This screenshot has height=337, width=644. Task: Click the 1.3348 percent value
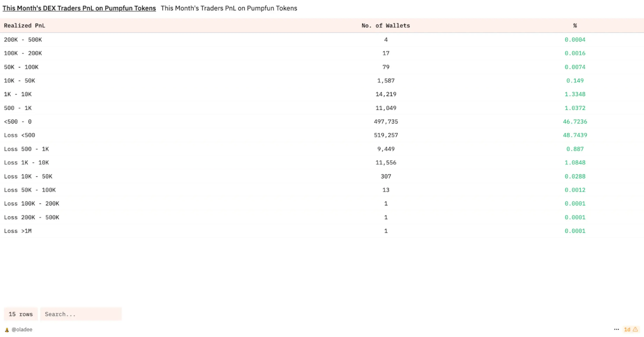575,94
